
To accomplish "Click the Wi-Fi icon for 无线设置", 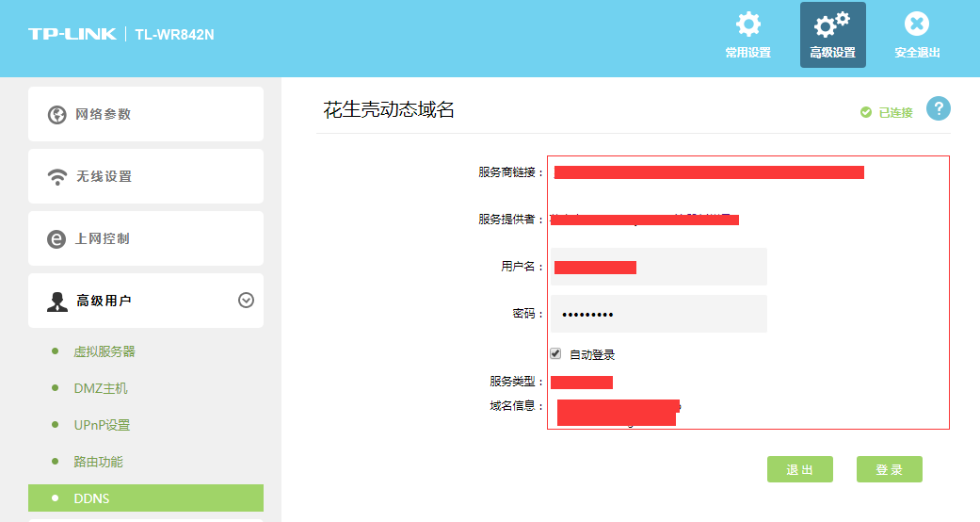I will (x=56, y=177).
